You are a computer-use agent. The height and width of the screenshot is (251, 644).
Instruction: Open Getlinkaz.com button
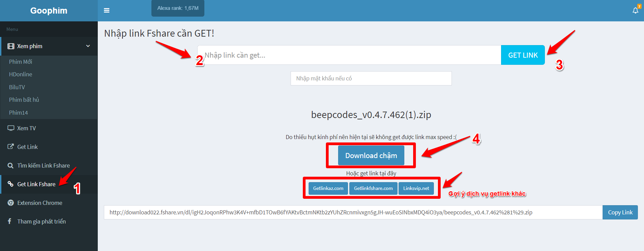(328, 188)
